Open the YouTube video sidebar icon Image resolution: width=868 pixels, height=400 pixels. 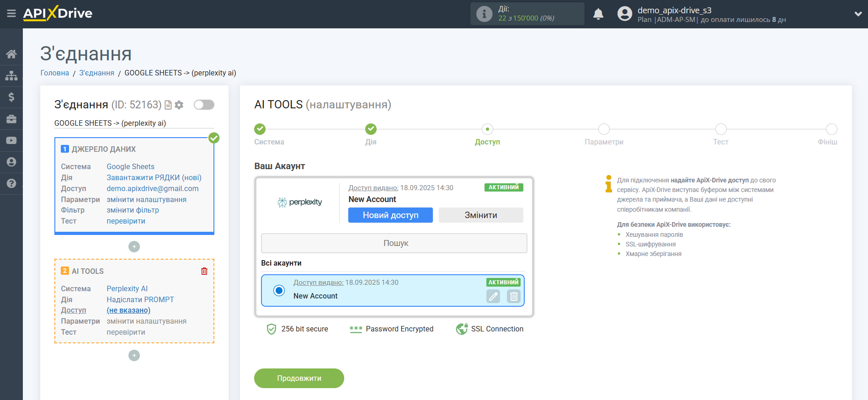[11, 140]
